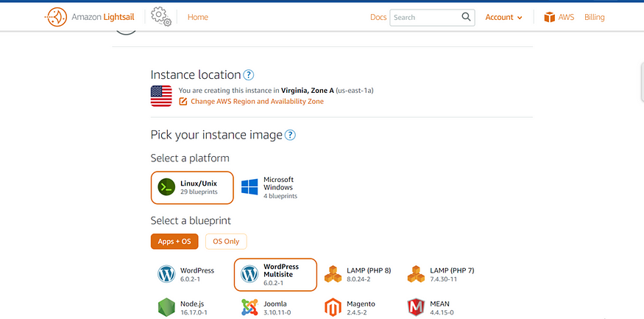Click the Joomla logo icon

(250, 307)
